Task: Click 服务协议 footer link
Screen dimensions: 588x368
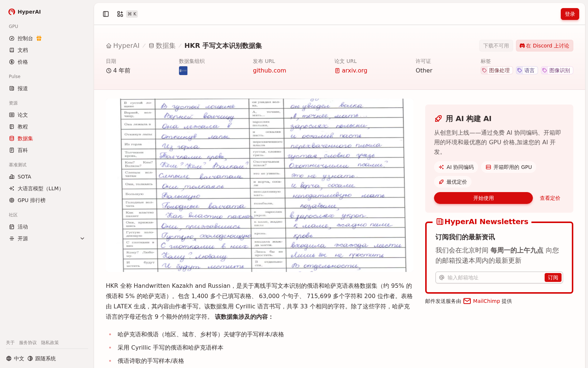Action: (x=28, y=343)
